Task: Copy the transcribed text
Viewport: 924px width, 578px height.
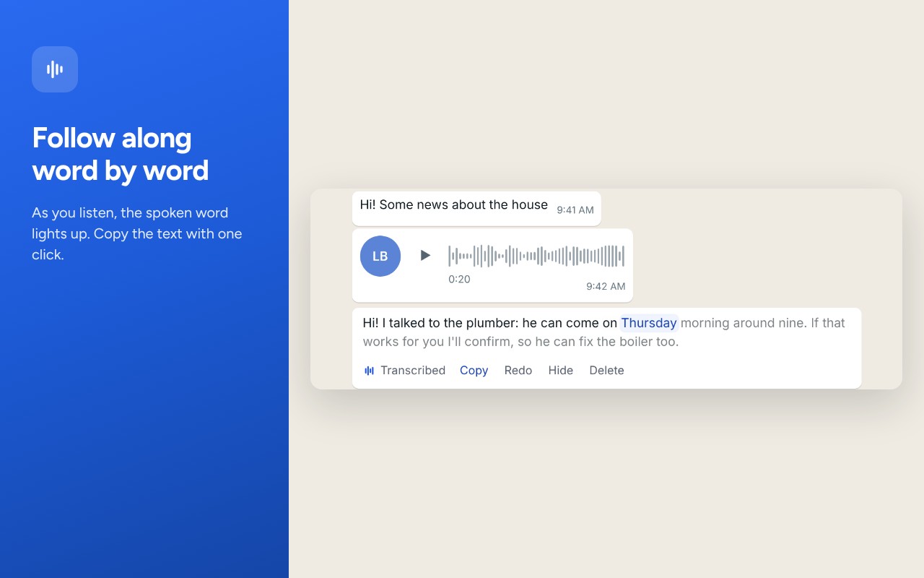Action: (x=474, y=371)
